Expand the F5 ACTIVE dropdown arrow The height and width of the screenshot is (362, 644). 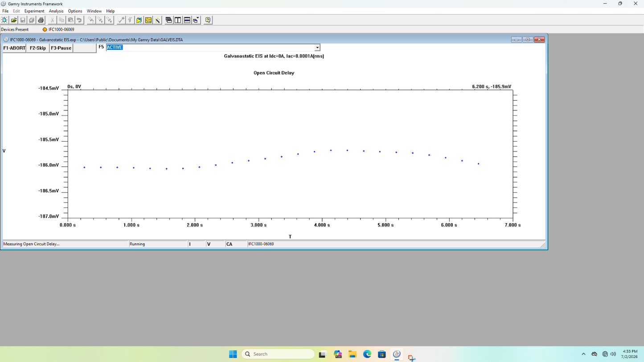pyautogui.click(x=317, y=48)
